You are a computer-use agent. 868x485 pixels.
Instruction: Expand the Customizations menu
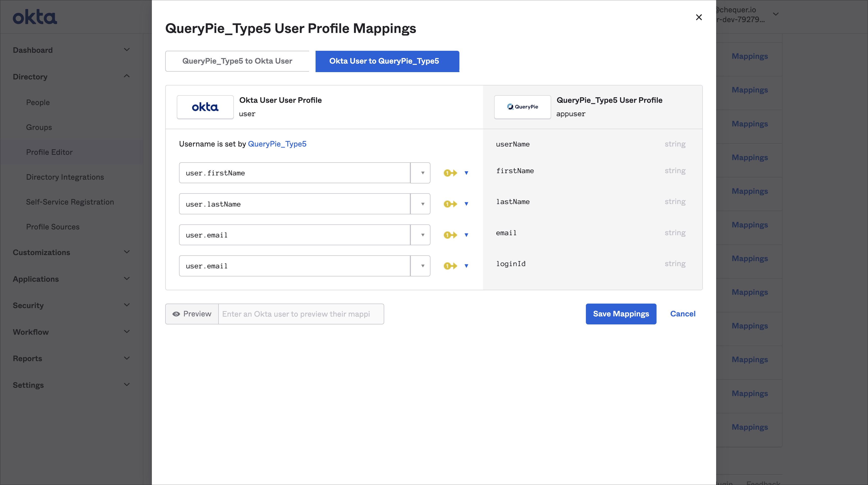point(71,252)
